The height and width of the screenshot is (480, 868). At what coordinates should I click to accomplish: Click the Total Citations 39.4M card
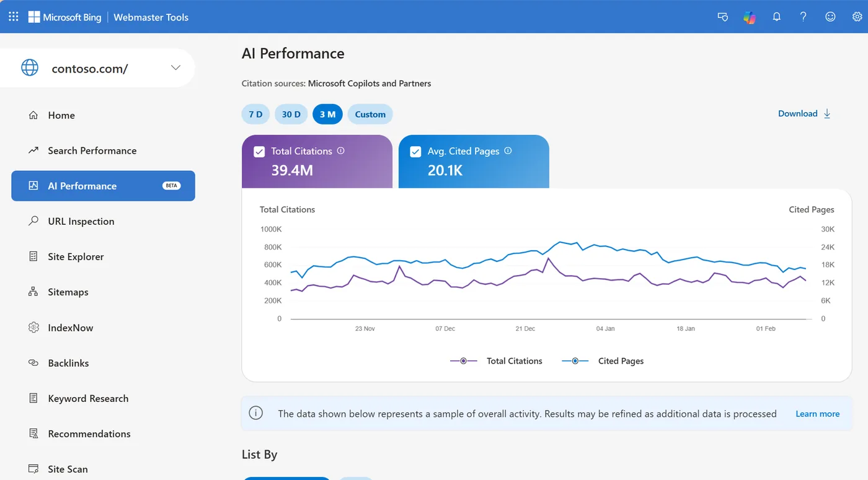pyautogui.click(x=317, y=162)
